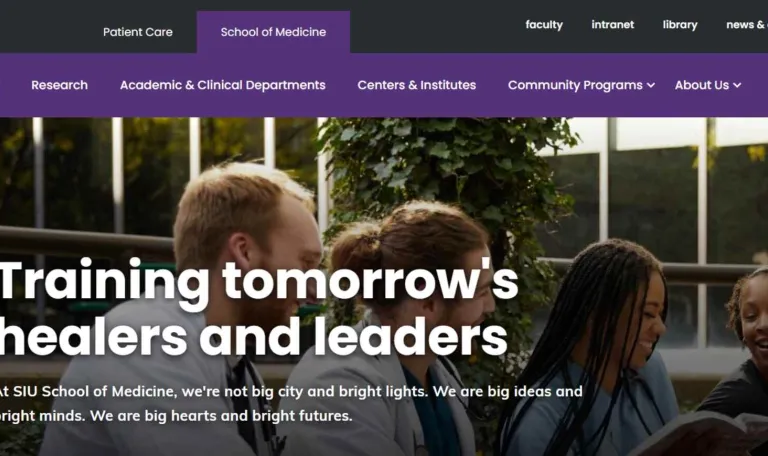Visit the Centers & Institutes section
This screenshot has height=456, width=768.
click(x=416, y=85)
